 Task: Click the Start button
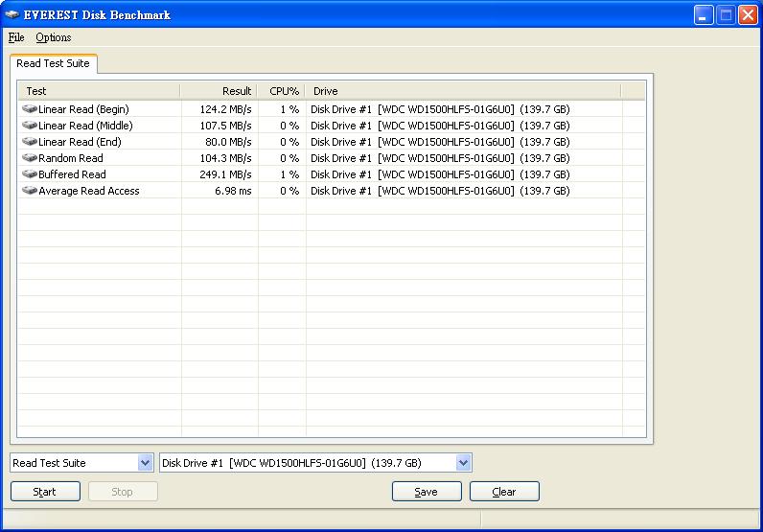45,491
